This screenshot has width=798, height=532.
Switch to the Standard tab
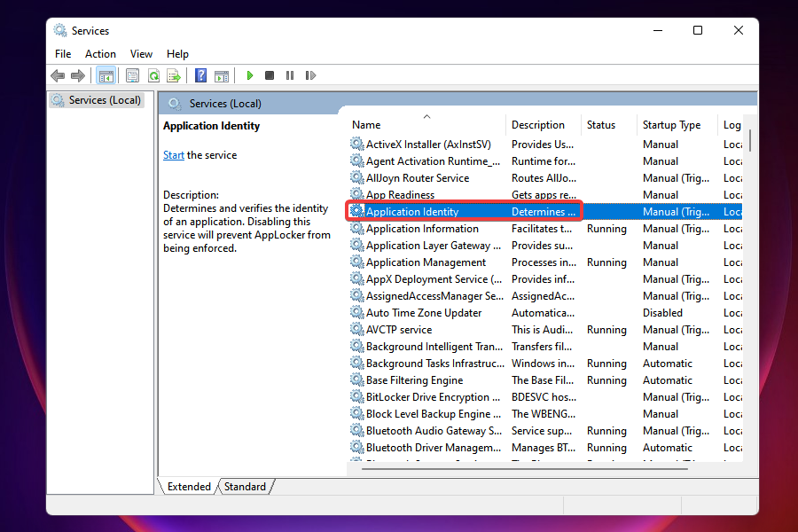pyautogui.click(x=245, y=487)
